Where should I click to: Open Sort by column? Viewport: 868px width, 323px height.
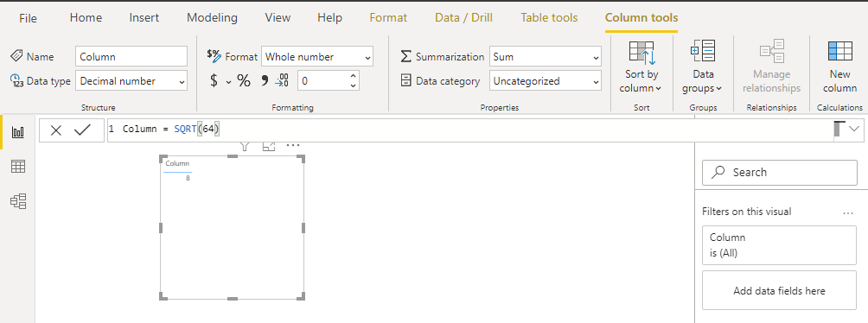tap(641, 66)
